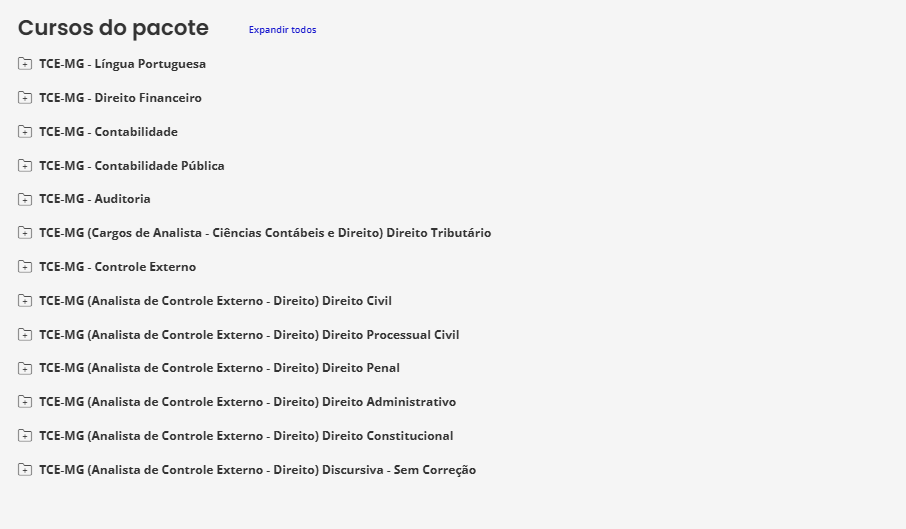Click folder icon next to Direito Penal
The width and height of the screenshot is (906, 529).
pyautogui.click(x=25, y=368)
